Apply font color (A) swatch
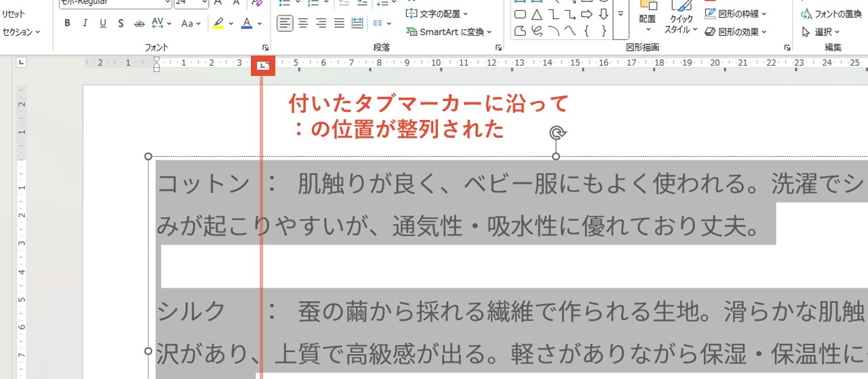Image resolution: width=868 pixels, height=379 pixels. point(245,24)
